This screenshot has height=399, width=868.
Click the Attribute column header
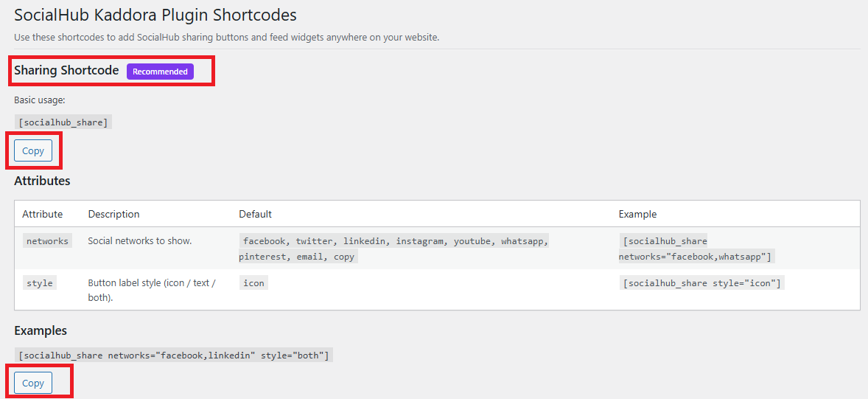pyautogui.click(x=42, y=214)
